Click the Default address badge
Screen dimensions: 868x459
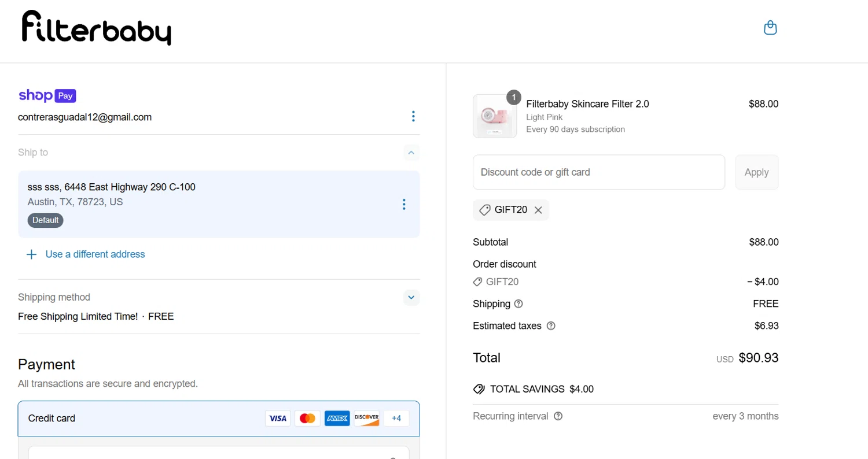[45, 220]
